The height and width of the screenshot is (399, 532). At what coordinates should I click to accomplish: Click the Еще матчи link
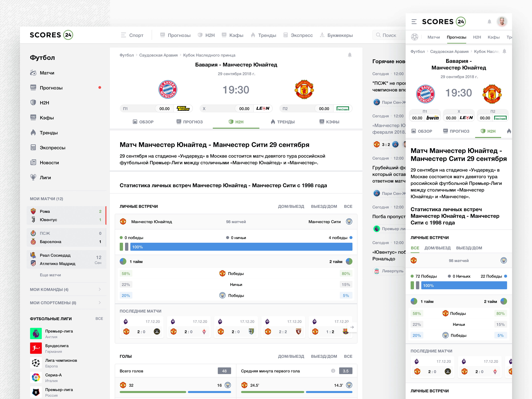pos(50,275)
